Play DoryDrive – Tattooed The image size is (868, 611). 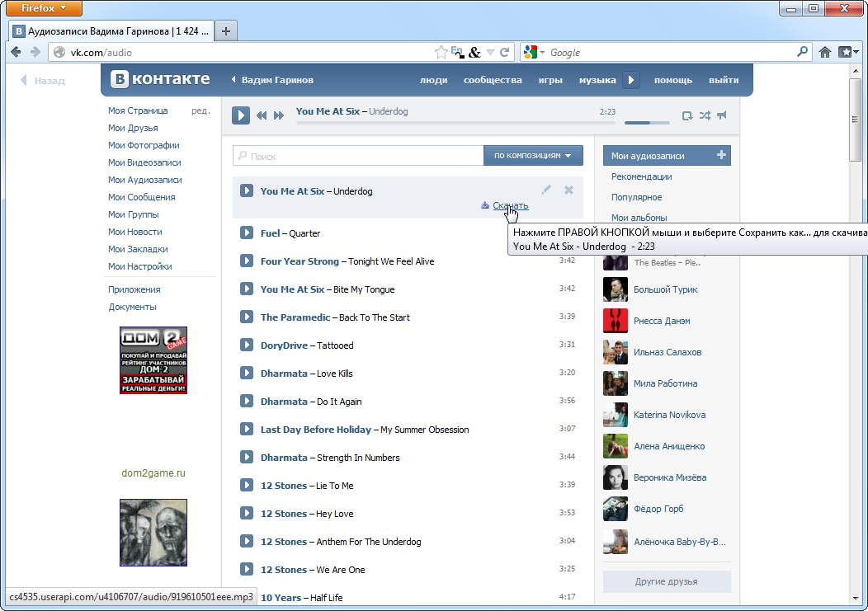click(x=247, y=345)
